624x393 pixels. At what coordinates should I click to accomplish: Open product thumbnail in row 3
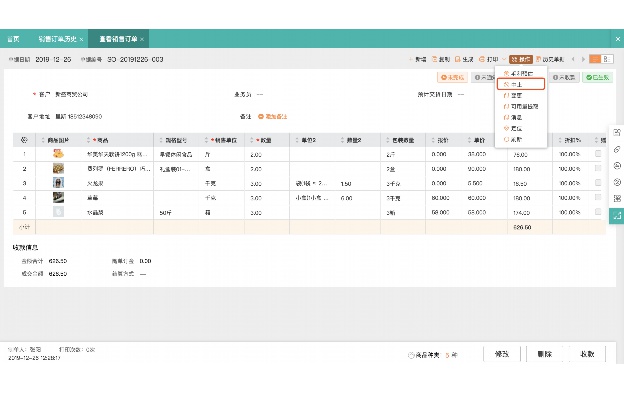[58, 183]
